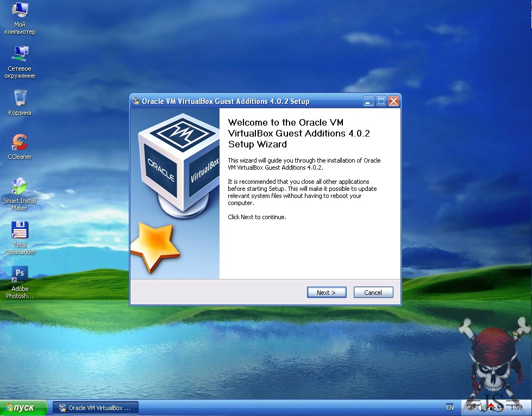Open the пуск Start menu
This screenshot has width=532, height=416.
23,408
